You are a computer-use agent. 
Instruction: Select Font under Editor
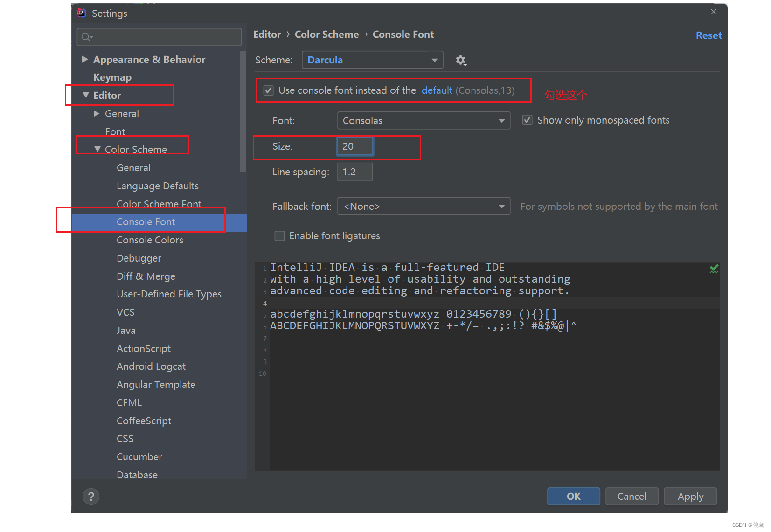115,132
